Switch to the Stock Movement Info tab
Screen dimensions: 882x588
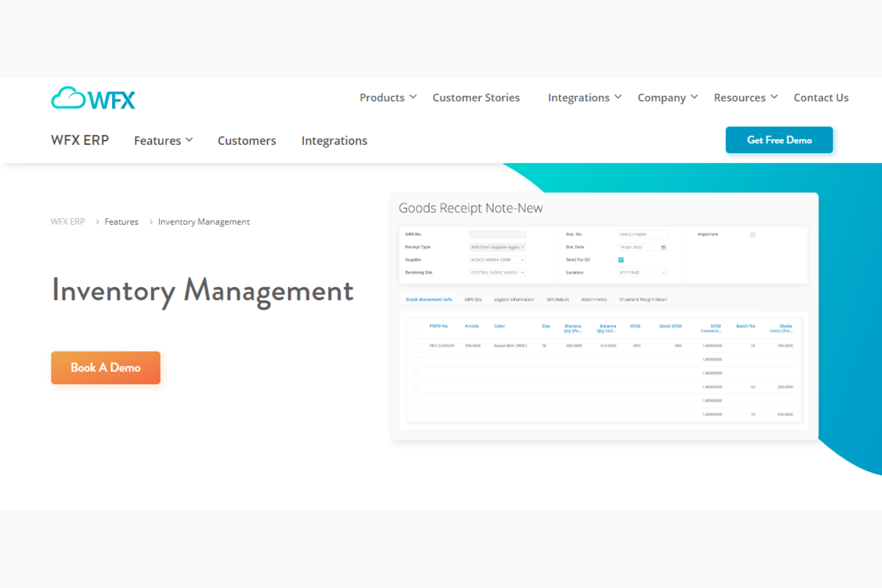pos(428,300)
